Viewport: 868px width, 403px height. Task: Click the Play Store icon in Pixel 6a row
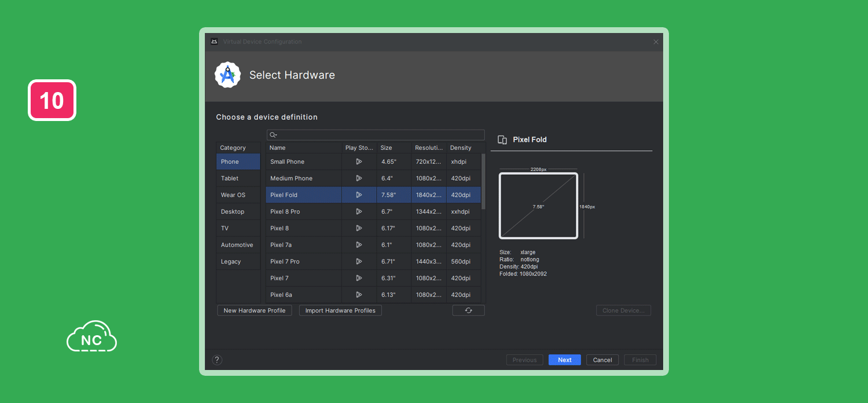(x=359, y=295)
